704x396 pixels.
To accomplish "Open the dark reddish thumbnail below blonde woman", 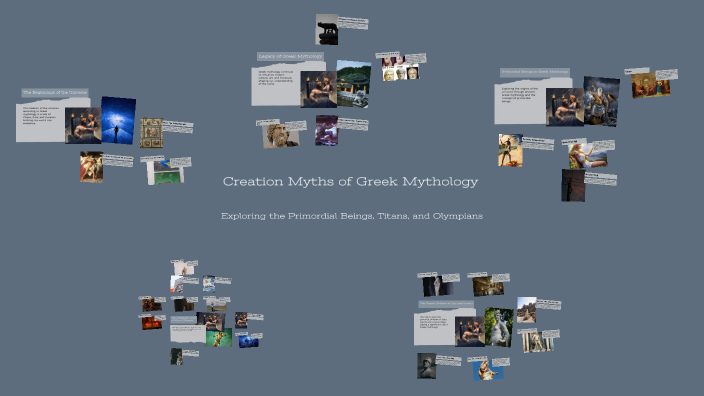I will coord(573,185).
